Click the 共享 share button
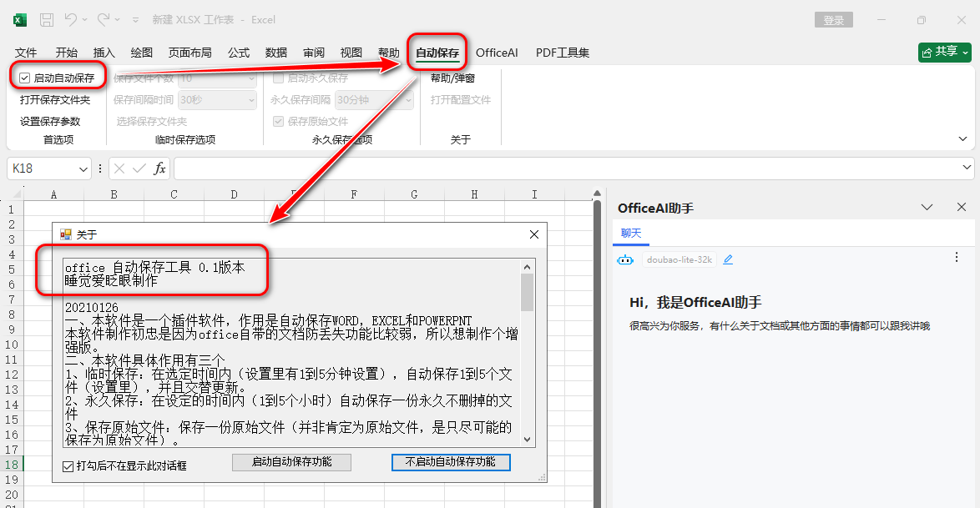This screenshot has width=980, height=508. coord(945,53)
